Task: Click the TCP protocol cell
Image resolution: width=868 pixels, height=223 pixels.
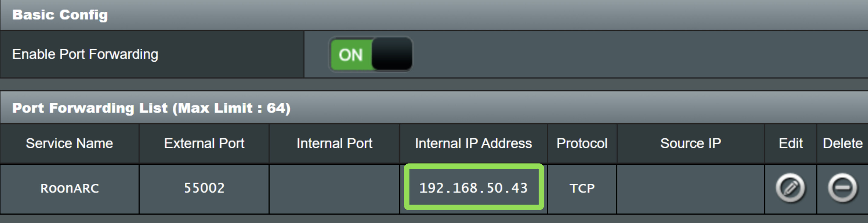Action: tap(582, 188)
